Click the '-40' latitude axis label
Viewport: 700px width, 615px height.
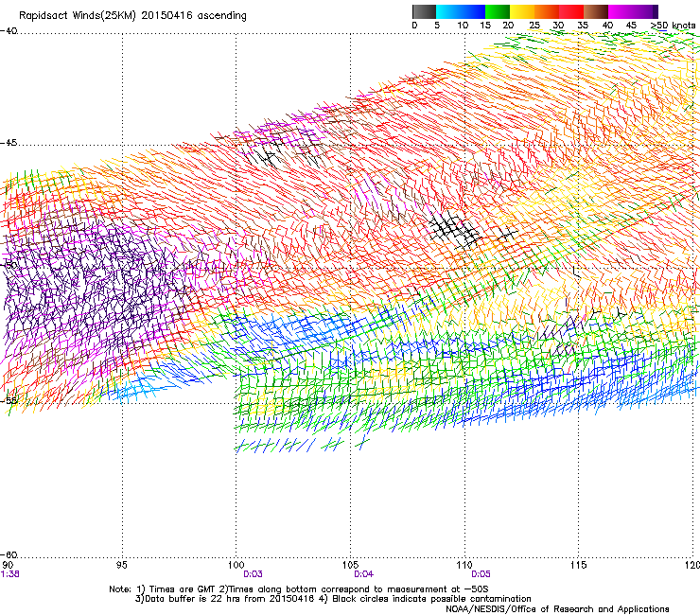pyautogui.click(x=9, y=31)
